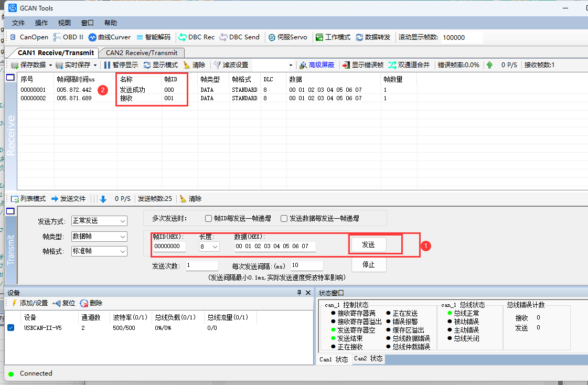Open the OBD II tool
The image size is (588, 385).
pyautogui.click(x=68, y=37)
